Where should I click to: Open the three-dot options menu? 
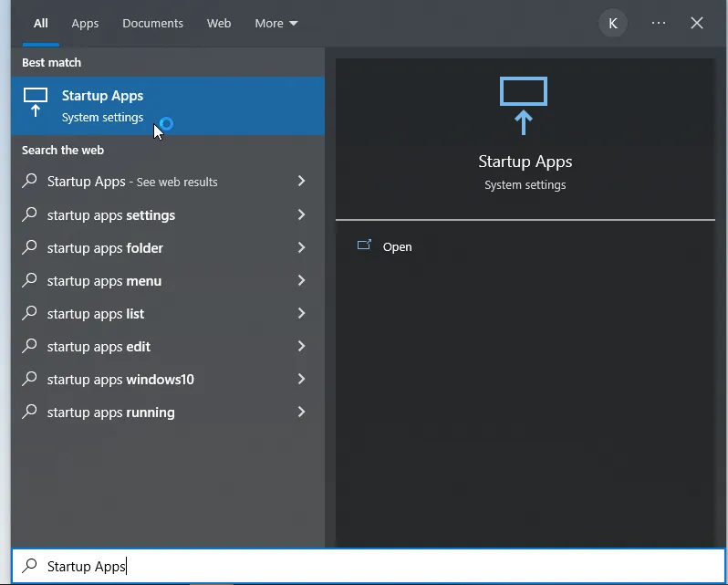coord(659,24)
